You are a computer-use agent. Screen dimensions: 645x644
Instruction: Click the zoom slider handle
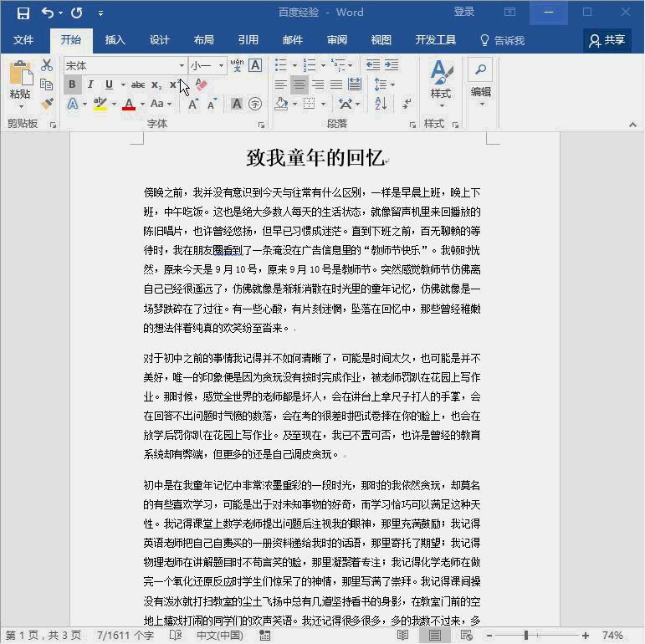click(x=525, y=636)
